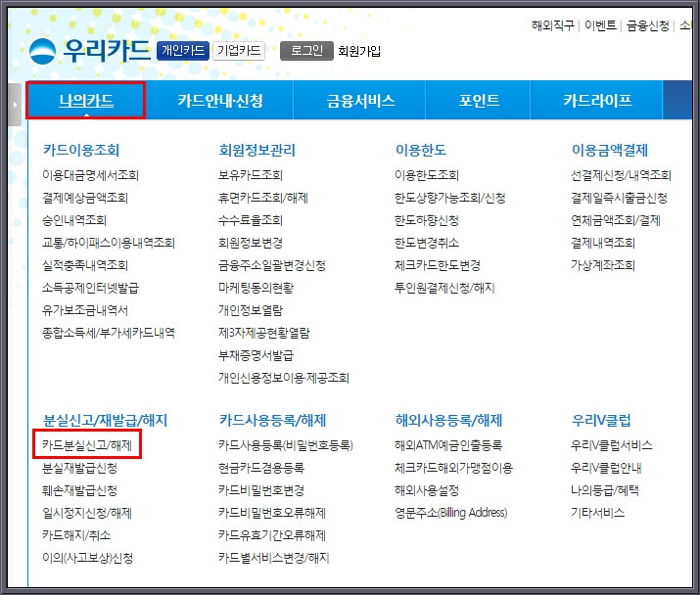
Task: Open 해외직구 in top links
Action: [x=553, y=25]
